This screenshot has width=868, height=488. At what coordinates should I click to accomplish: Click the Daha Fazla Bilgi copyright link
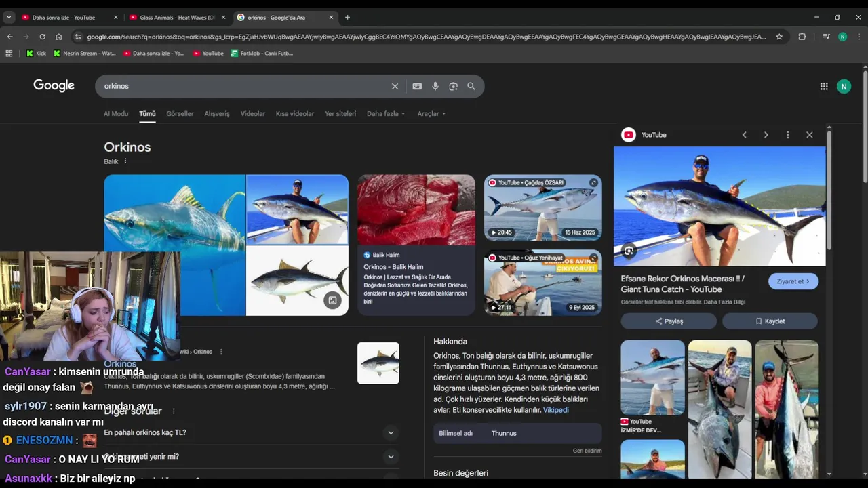pyautogui.click(x=724, y=302)
